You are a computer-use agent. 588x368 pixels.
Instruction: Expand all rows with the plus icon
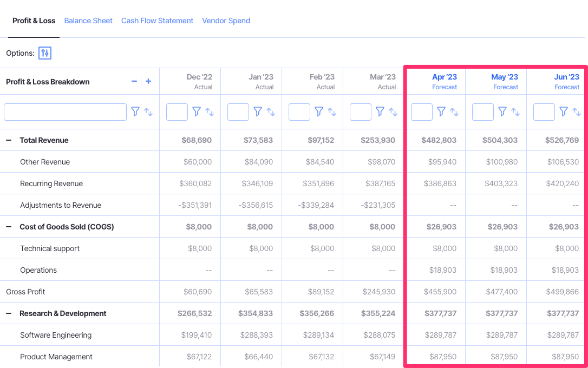pyautogui.click(x=148, y=81)
